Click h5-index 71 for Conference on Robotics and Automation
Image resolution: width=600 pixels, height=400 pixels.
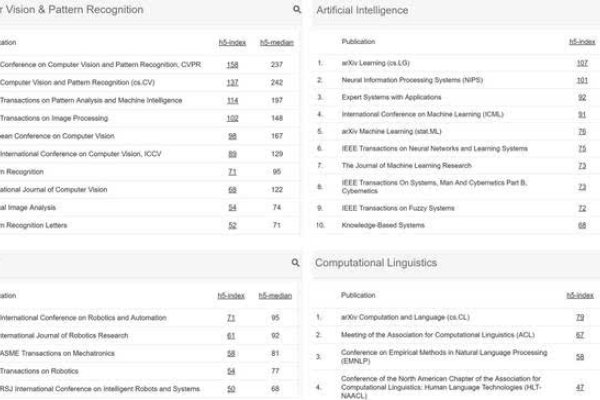[231, 318]
